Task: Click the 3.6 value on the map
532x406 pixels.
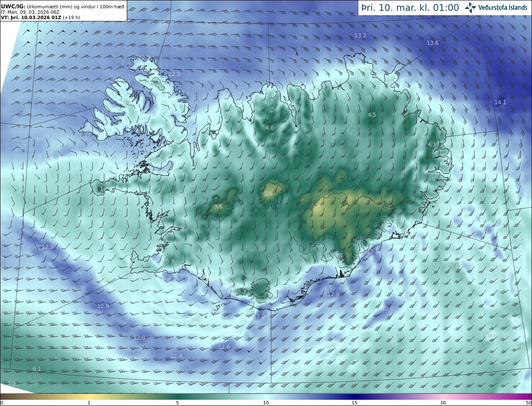Action: [x=218, y=206]
